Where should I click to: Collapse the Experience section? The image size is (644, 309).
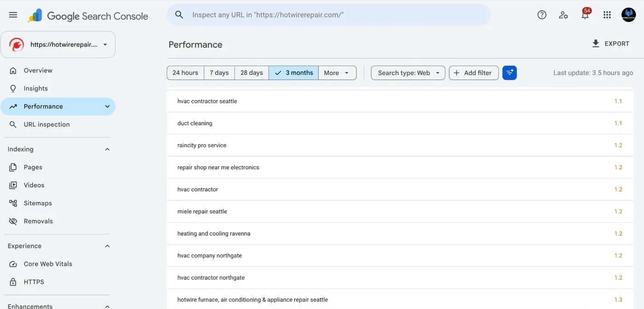[x=107, y=246]
